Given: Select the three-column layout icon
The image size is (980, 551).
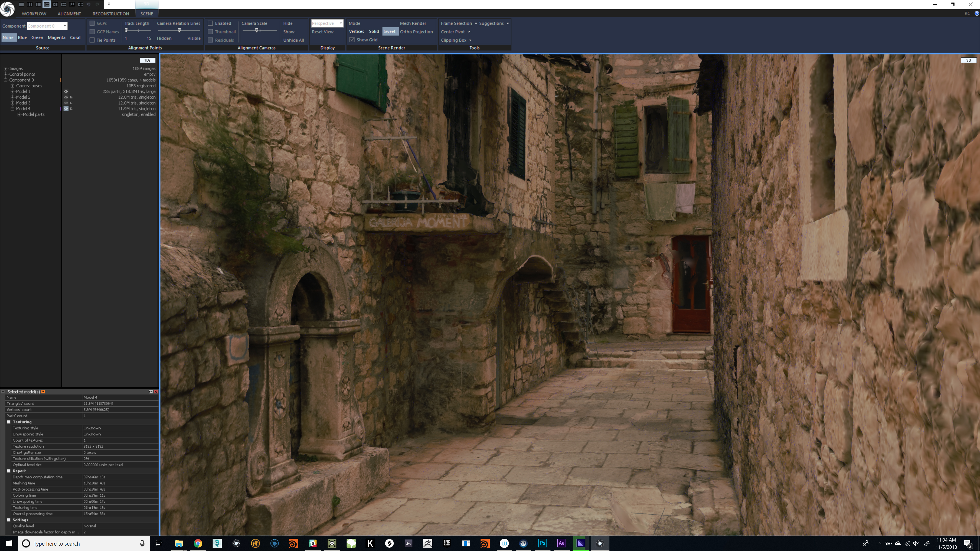Looking at the screenshot, I should pyautogui.click(x=30, y=4).
